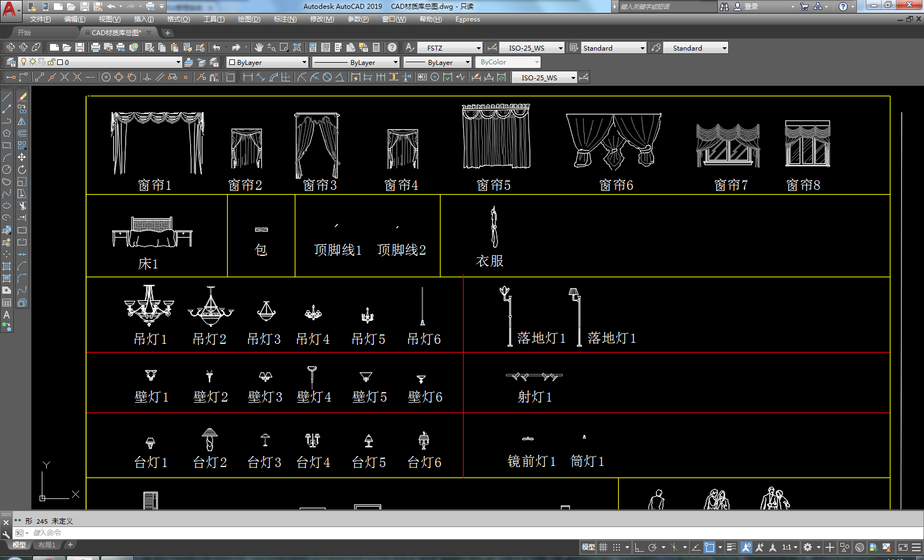Open the ByLayer color control dropdown
The image size is (924, 560).
(267, 62)
